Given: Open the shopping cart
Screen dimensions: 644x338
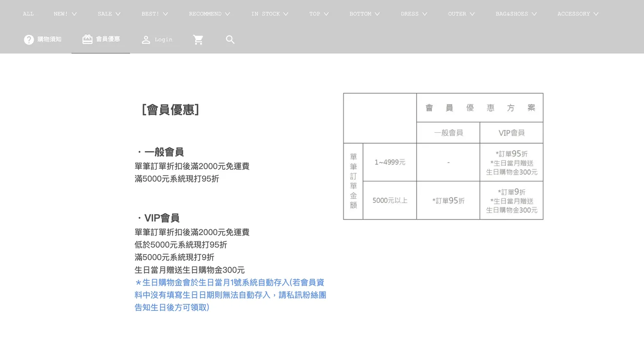Looking at the screenshot, I should [198, 40].
